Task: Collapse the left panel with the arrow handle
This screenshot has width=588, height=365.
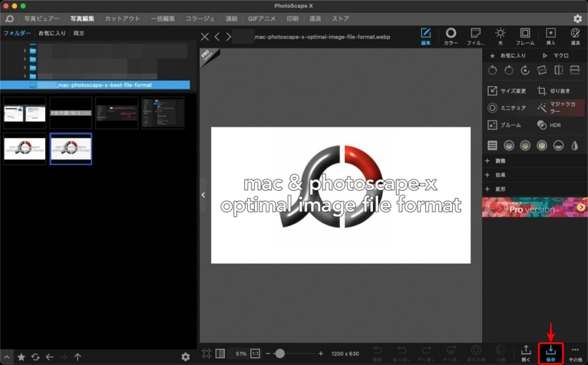Action: point(203,195)
